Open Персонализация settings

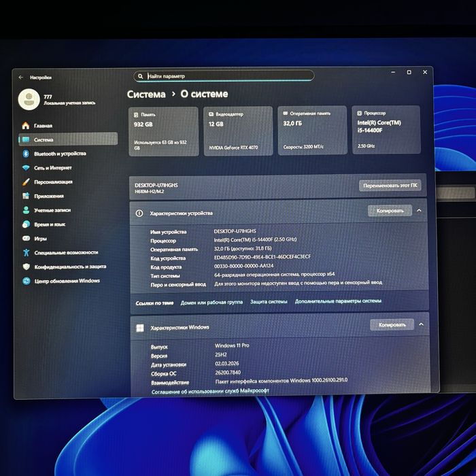68,182
